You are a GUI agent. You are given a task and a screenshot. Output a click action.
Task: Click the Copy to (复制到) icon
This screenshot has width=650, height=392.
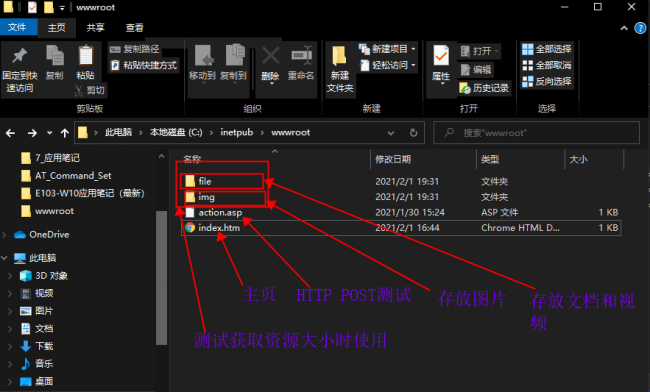235,55
